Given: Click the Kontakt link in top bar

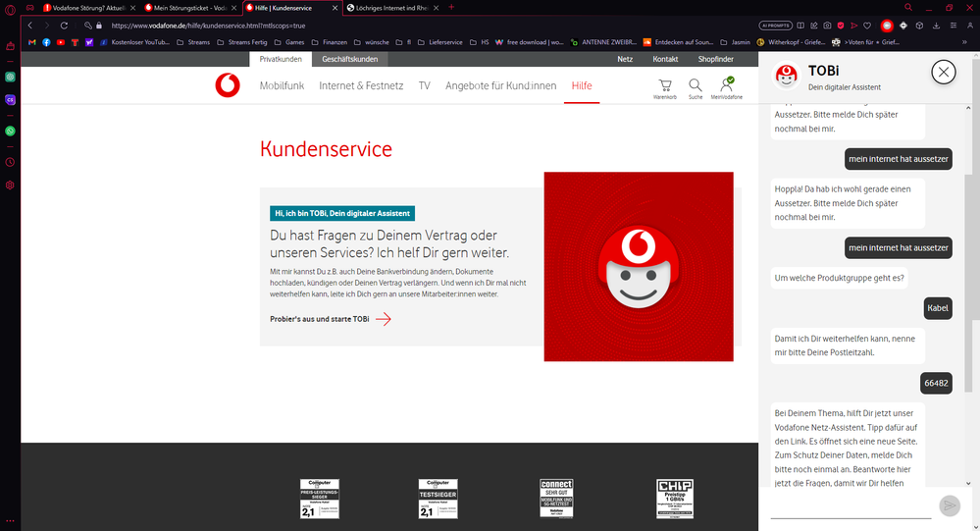Looking at the screenshot, I should [x=665, y=59].
